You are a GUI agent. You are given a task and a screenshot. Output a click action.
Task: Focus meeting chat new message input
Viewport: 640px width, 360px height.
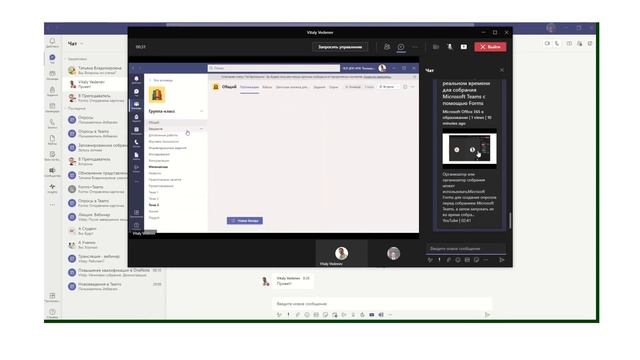click(x=466, y=249)
